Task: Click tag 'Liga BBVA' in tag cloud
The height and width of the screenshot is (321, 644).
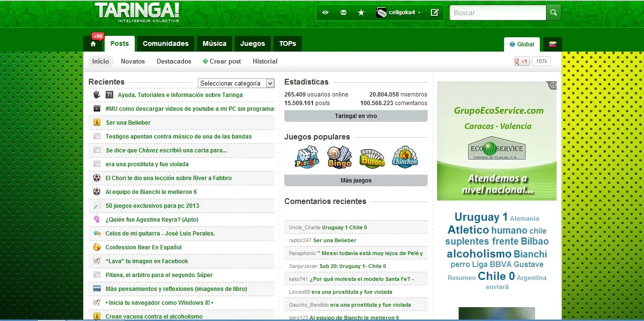Action: click(492, 264)
